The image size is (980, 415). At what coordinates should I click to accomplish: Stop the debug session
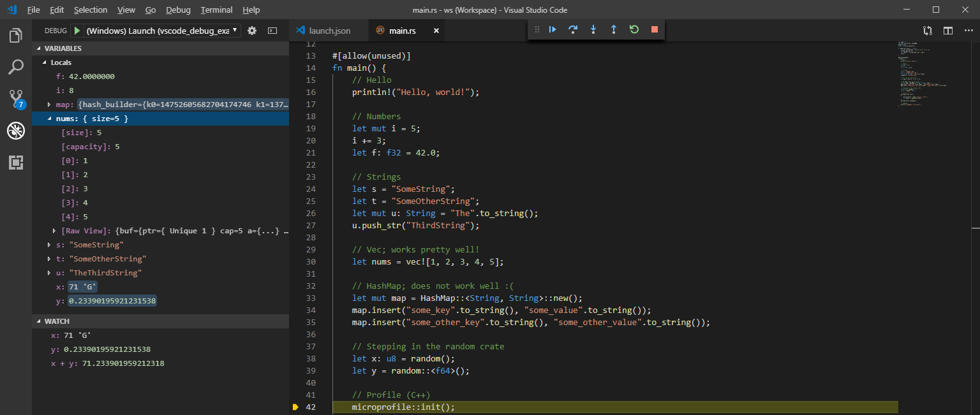(x=654, y=29)
